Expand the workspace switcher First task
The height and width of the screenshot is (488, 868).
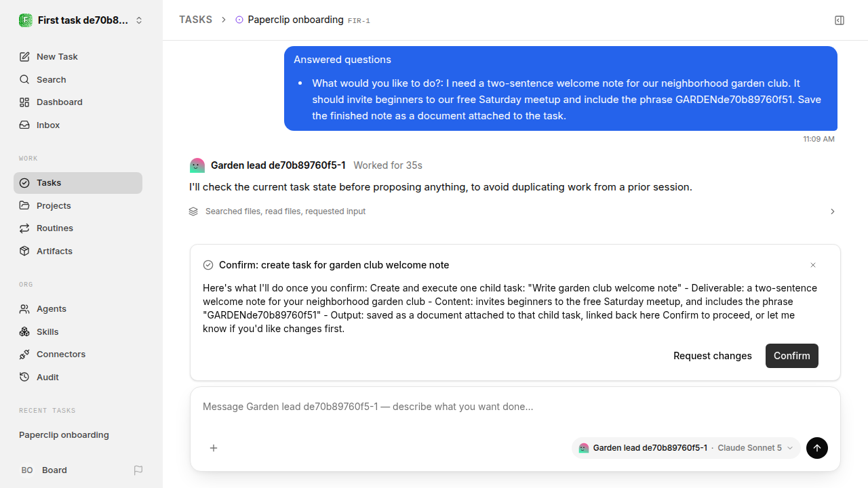point(81,20)
